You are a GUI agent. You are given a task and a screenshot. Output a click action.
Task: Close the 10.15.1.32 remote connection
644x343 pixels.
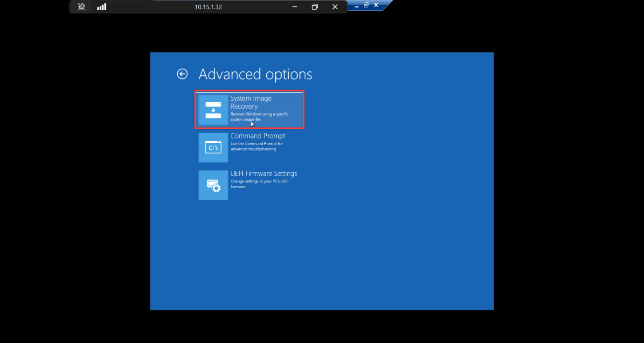click(x=335, y=7)
